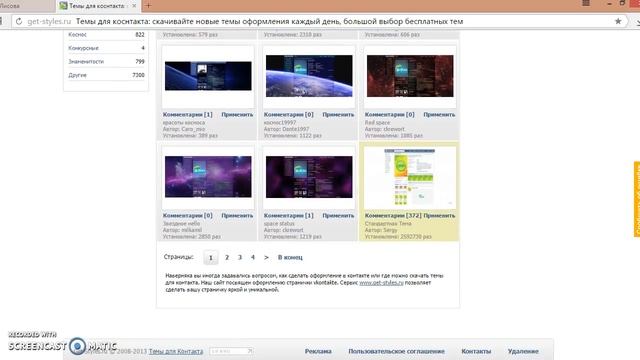
Task: Open Red space theme thumbnail
Action: click(x=410, y=76)
